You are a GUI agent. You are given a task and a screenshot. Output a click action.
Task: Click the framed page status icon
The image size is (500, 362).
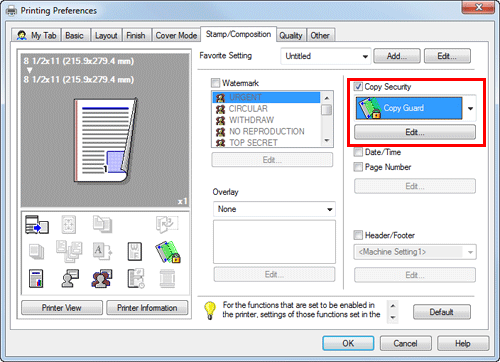point(135,251)
